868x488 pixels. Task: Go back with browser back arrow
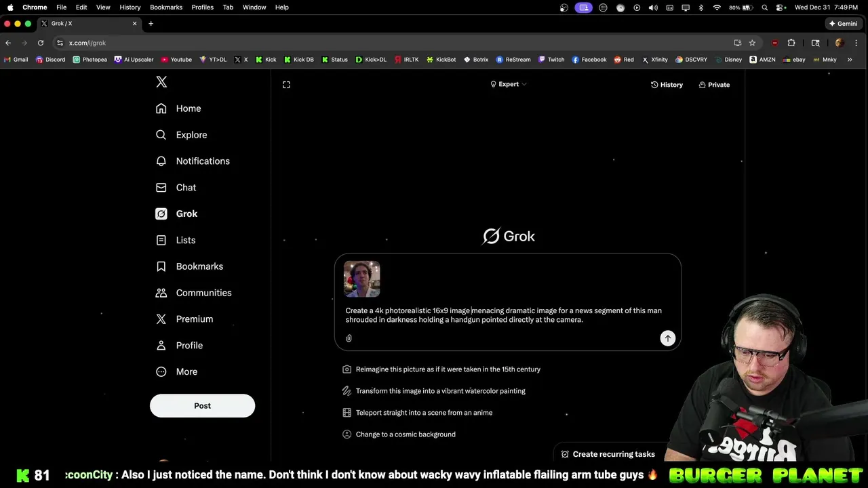[8, 43]
